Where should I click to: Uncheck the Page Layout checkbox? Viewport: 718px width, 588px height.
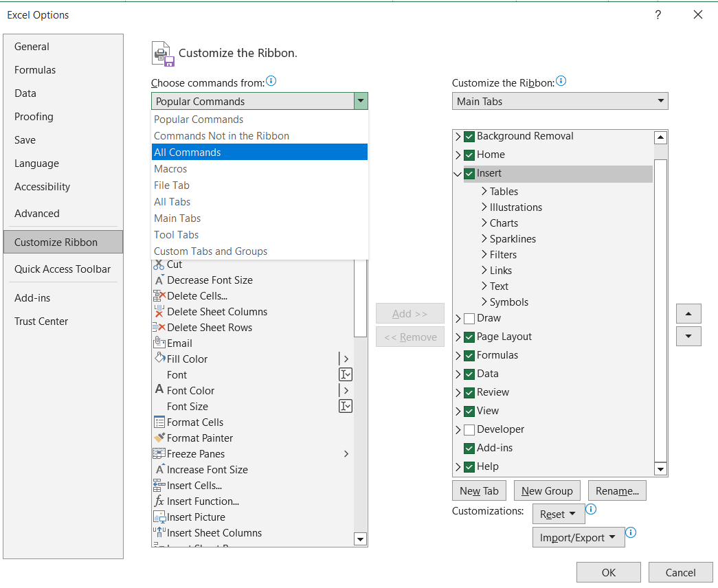pos(469,337)
